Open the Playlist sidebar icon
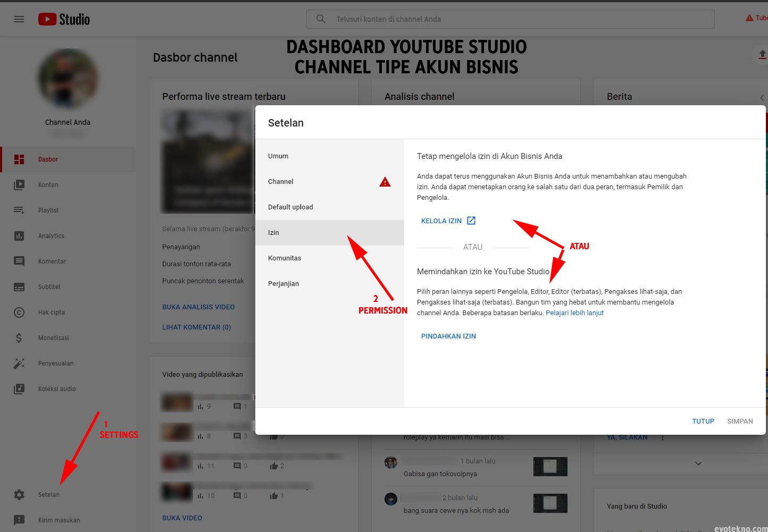 coord(19,210)
